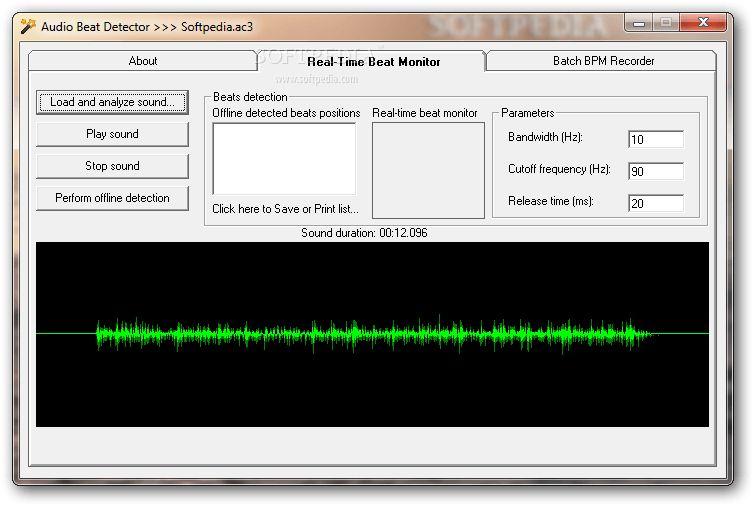This screenshot has height=506, width=754.
Task: Switch to Real-Time Beat Monitor tab
Action: click(x=373, y=62)
